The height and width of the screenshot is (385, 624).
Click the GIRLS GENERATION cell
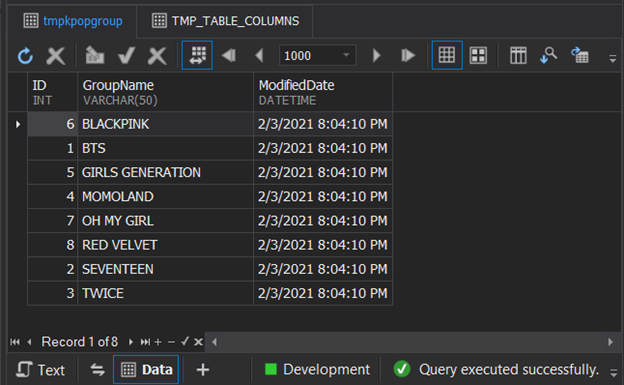click(x=166, y=172)
